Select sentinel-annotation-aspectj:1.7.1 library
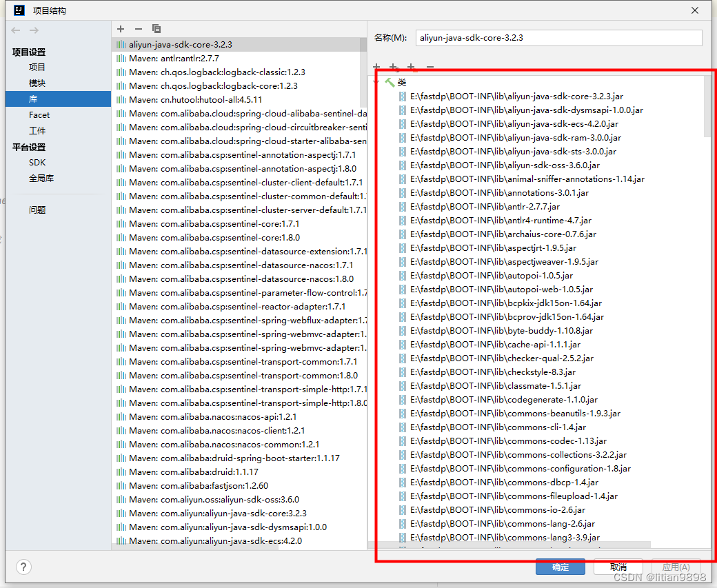The width and height of the screenshot is (717, 588). pyautogui.click(x=240, y=155)
